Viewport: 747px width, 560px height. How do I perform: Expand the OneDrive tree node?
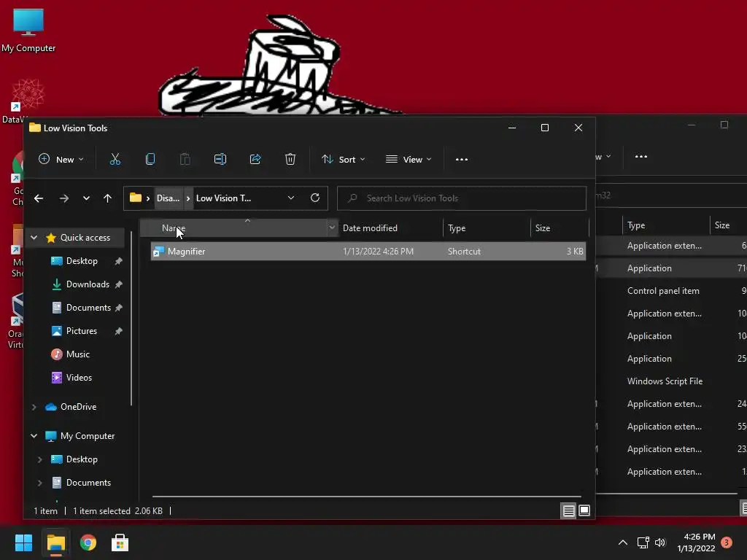tap(34, 407)
